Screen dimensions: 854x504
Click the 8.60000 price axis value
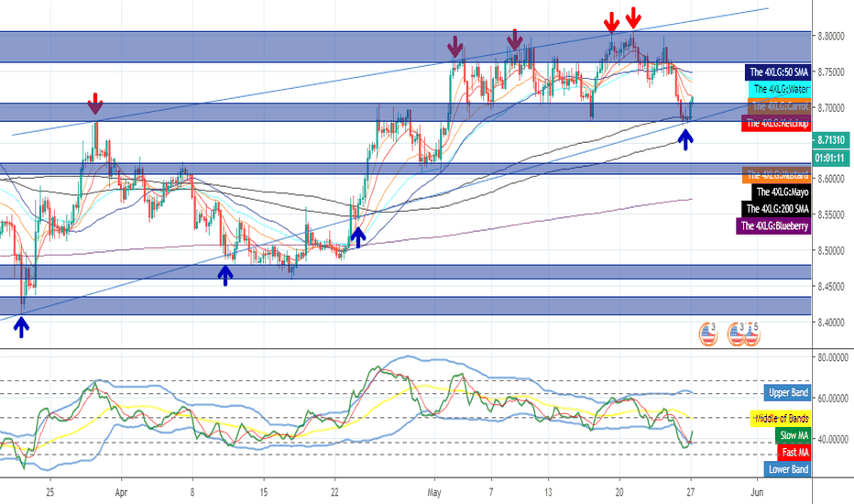coord(830,180)
